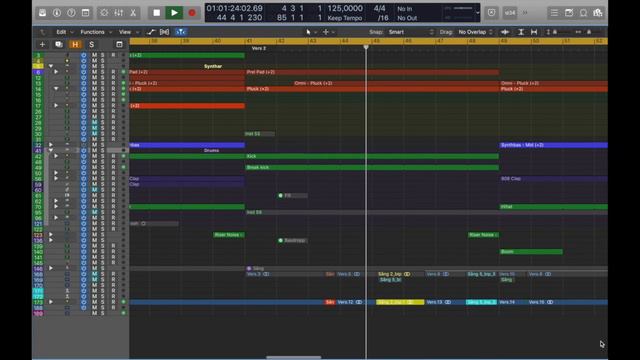
Task: Open the Loop Browser icon
Action: tap(583, 13)
